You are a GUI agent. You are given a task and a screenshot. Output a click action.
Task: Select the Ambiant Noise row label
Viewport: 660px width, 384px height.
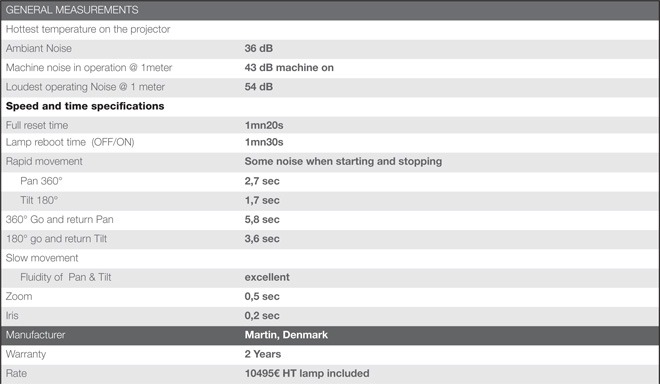pyautogui.click(x=39, y=48)
